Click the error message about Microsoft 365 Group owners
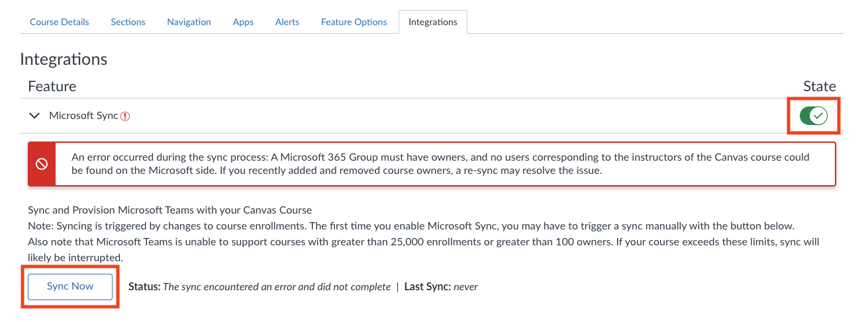The image size is (868, 322). click(440, 164)
